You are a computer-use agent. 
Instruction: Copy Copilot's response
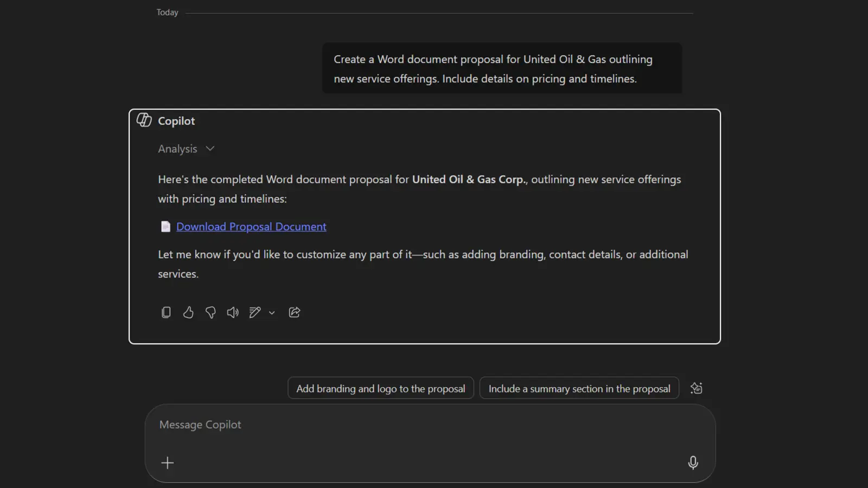[166, 312]
